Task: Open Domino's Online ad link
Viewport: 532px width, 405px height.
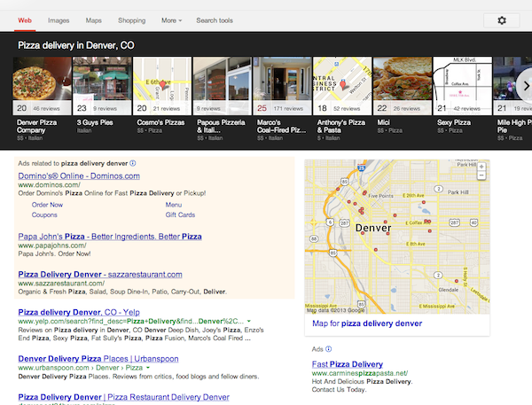Action: [79, 175]
